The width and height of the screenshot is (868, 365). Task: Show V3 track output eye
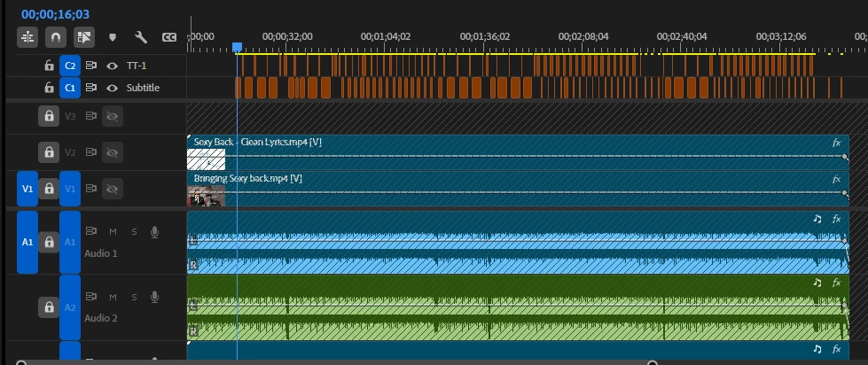113,116
